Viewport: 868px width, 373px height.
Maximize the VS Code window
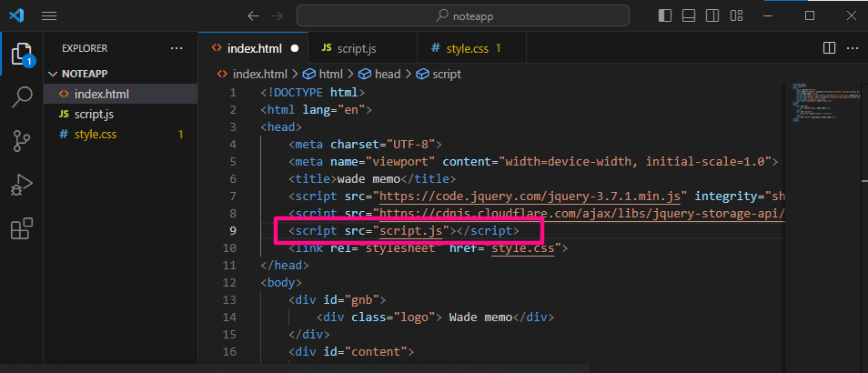coord(810,15)
